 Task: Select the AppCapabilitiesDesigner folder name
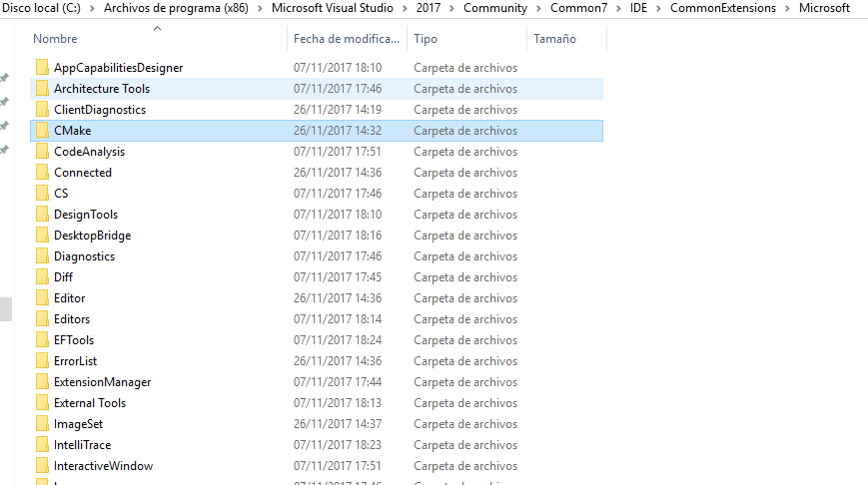119,68
